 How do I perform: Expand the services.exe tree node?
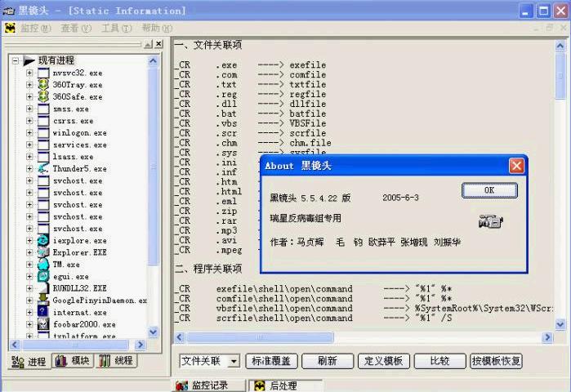click(29, 145)
